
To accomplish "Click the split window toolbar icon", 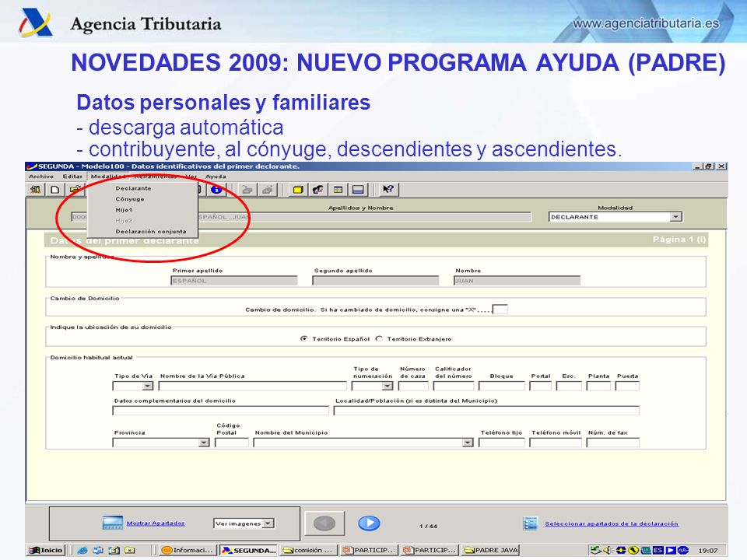I will [x=358, y=190].
